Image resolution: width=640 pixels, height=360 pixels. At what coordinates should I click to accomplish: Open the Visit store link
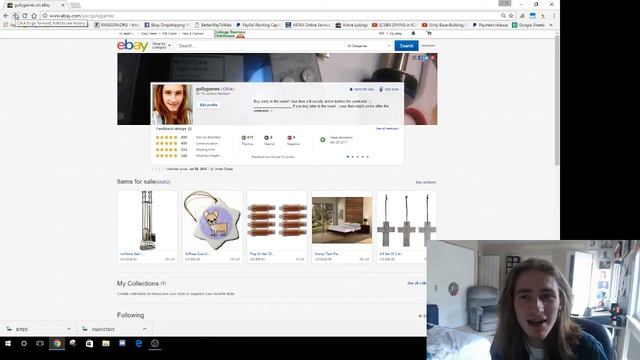(x=389, y=89)
